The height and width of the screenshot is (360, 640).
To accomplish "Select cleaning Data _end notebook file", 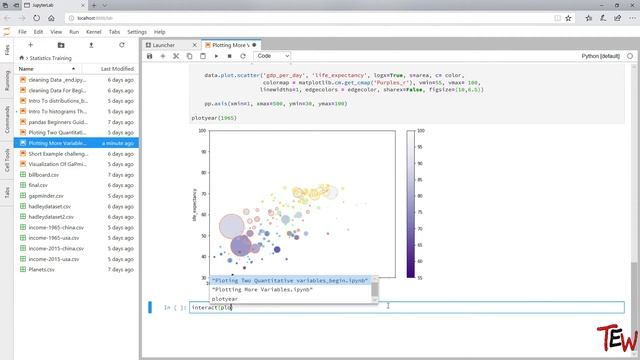I will [76, 80].
